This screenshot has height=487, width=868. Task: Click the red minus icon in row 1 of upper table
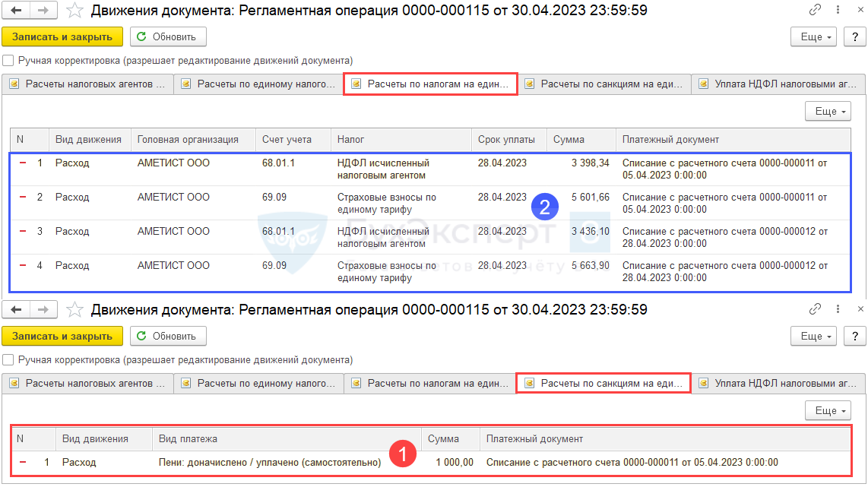[23, 163]
